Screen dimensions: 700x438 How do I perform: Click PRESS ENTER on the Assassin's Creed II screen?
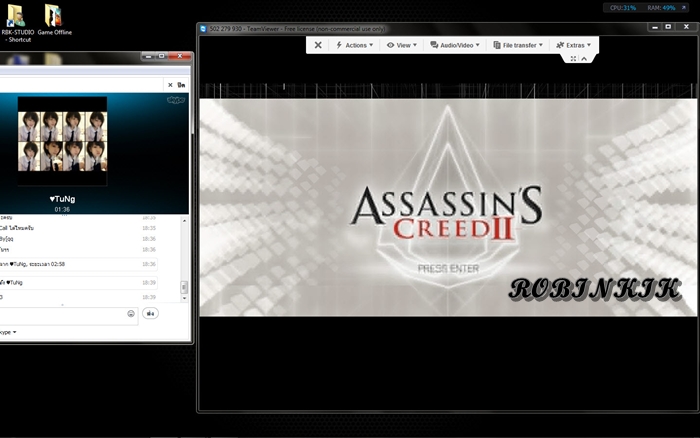(x=448, y=269)
